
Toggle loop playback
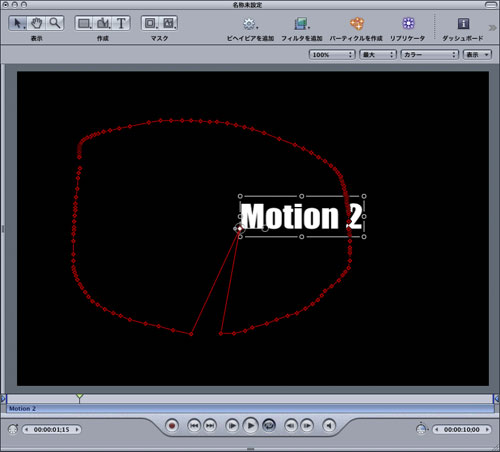coord(269,426)
